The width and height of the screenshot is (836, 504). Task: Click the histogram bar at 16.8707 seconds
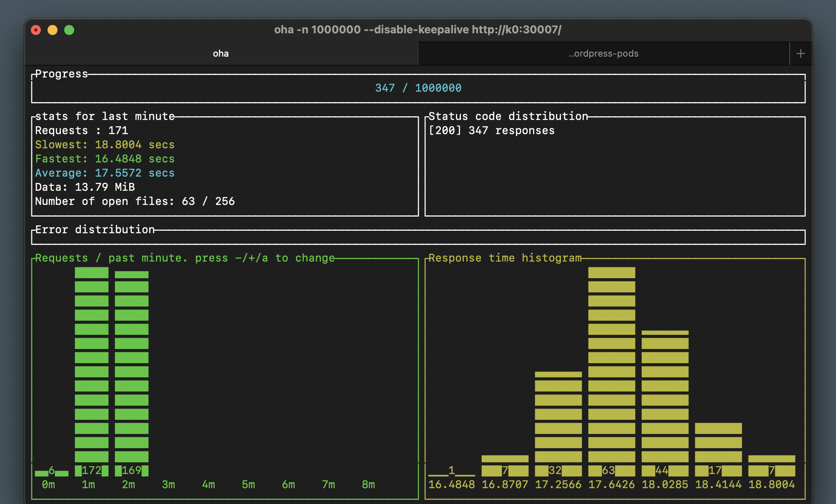pyautogui.click(x=505, y=466)
